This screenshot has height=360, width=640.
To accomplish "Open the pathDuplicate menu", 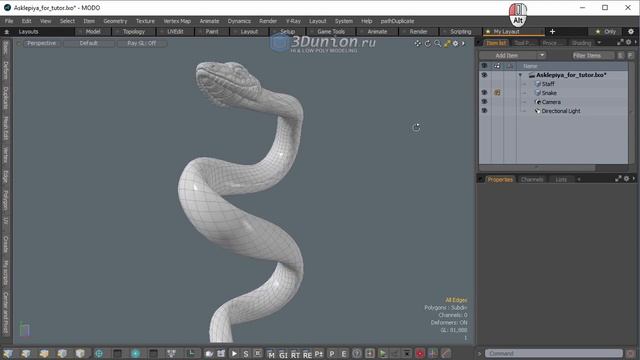I will pos(397,21).
